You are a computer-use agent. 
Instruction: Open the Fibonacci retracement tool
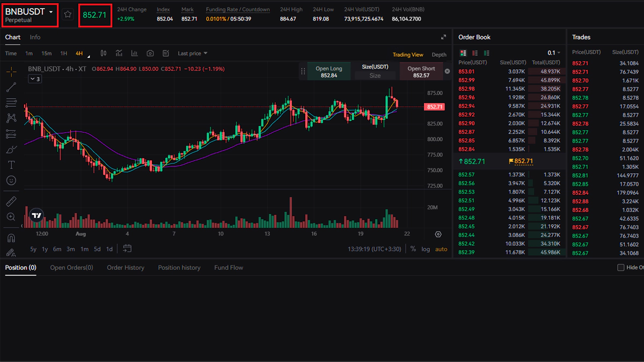click(11, 102)
